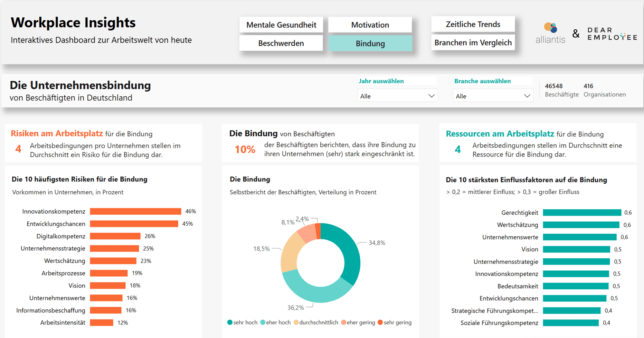
Task: Click the alliantis logo
Action: point(550,33)
